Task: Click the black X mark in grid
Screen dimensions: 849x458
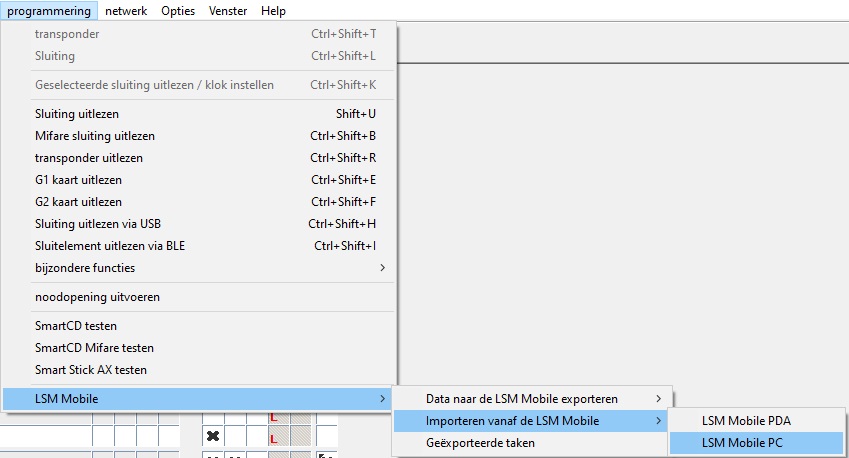Action: tap(213, 437)
